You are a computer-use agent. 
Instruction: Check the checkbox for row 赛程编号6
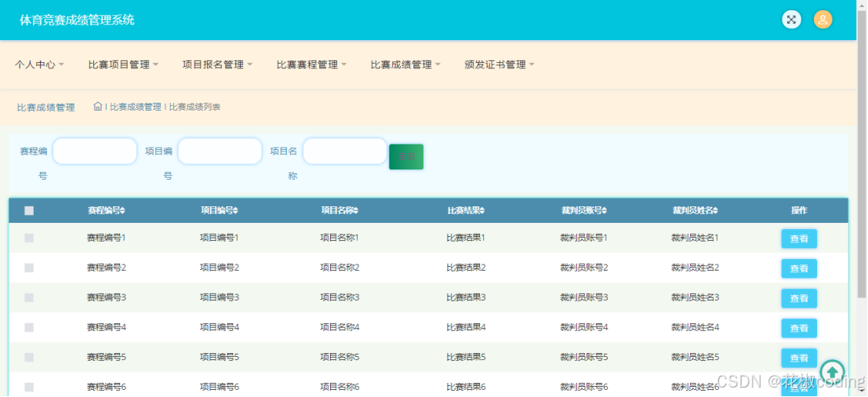tap(29, 387)
